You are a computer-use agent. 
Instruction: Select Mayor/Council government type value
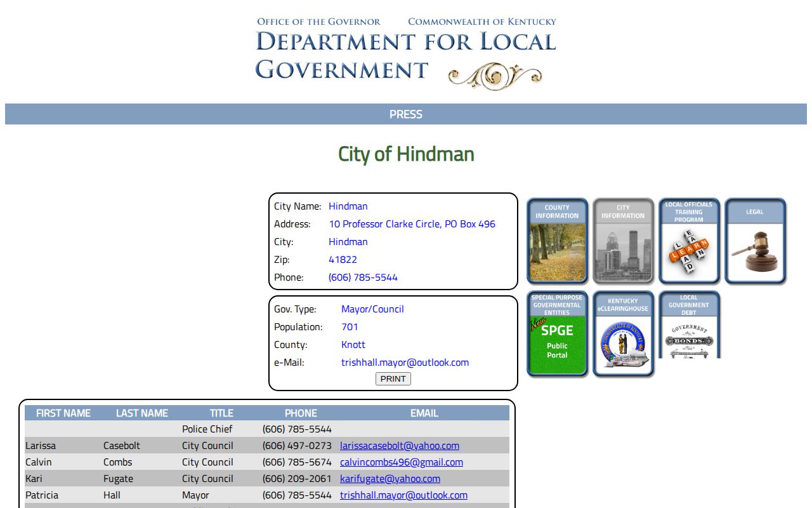[x=372, y=309]
